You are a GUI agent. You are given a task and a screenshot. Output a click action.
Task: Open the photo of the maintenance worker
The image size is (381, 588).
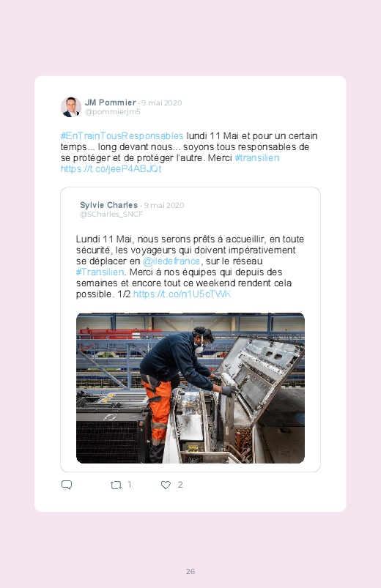190,388
